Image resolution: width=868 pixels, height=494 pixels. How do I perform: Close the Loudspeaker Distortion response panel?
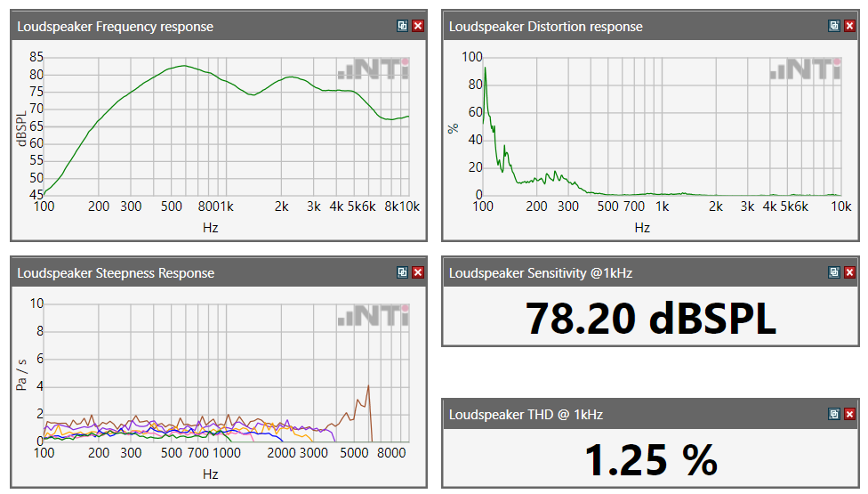[849, 26]
